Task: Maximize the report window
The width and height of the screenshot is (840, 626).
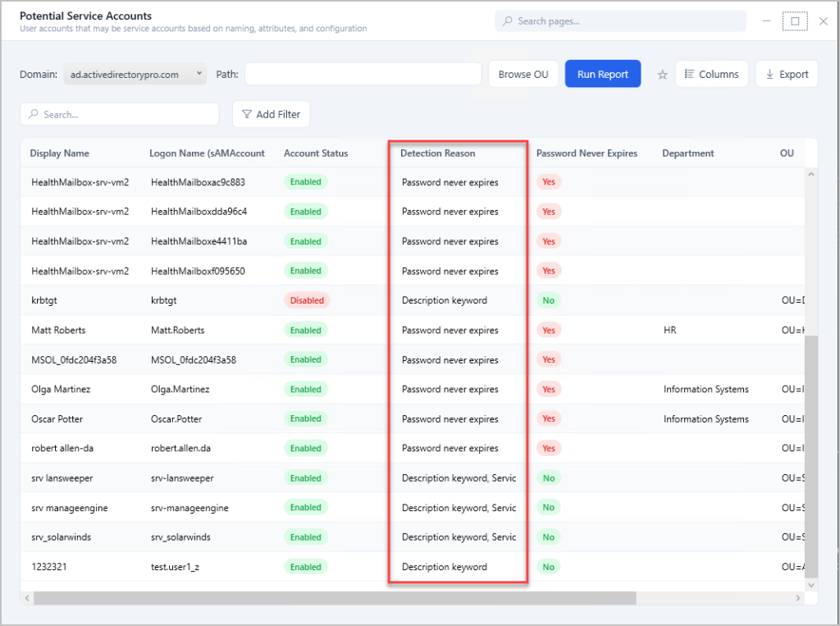Action: coord(795,21)
